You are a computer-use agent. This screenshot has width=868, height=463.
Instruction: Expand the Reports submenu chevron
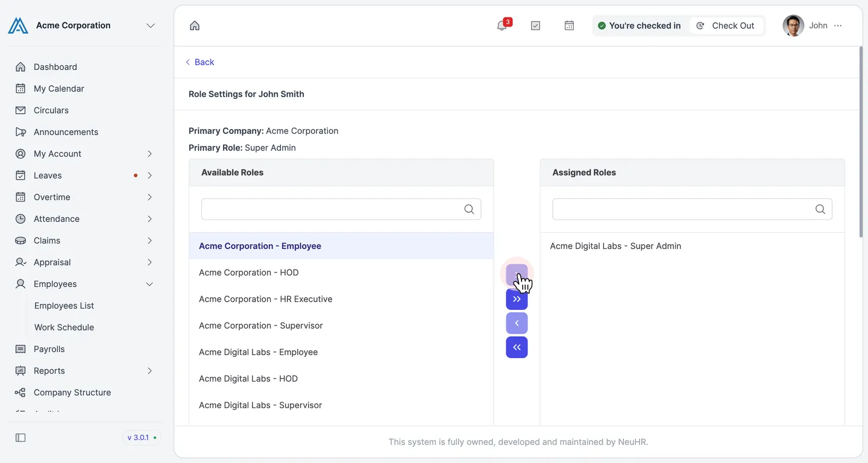(x=149, y=371)
